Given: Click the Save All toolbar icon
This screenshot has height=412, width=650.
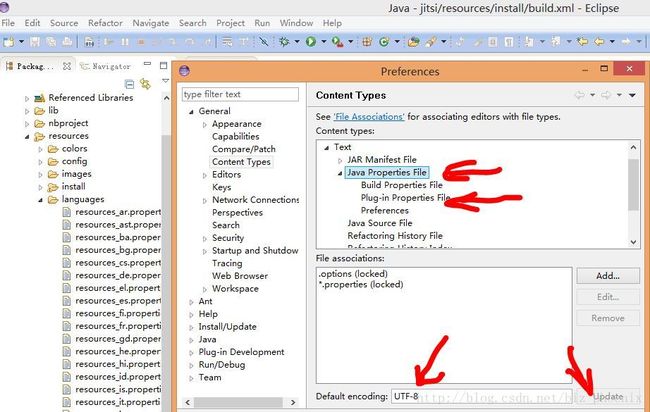Looking at the screenshot, I should (x=51, y=41).
